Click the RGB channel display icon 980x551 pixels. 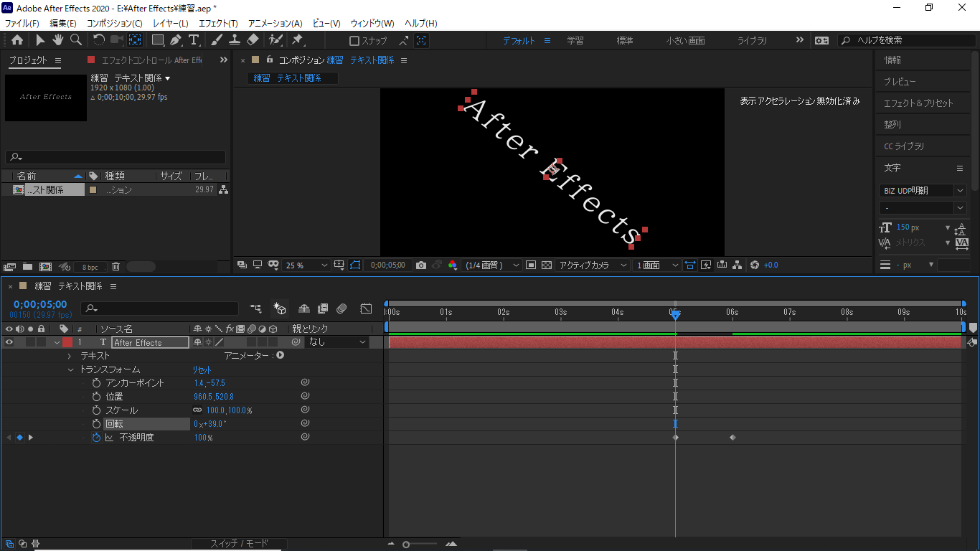pyautogui.click(x=452, y=265)
